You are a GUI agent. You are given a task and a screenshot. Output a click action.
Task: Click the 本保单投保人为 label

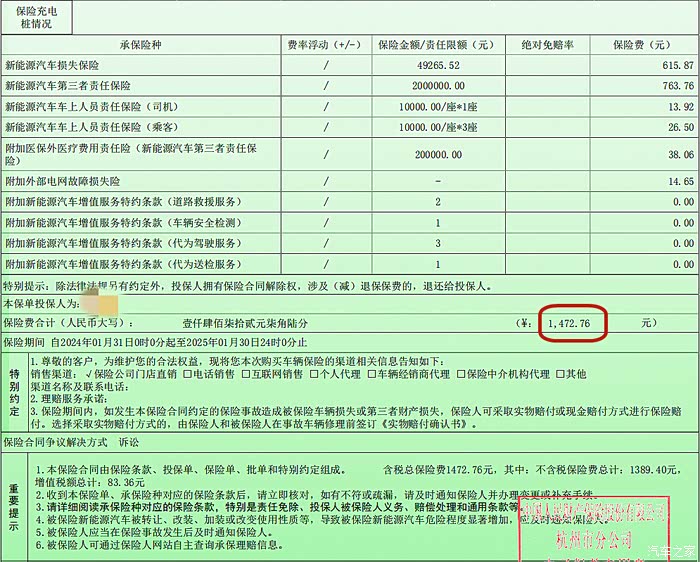pyautogui.click(x=42, y=304)
